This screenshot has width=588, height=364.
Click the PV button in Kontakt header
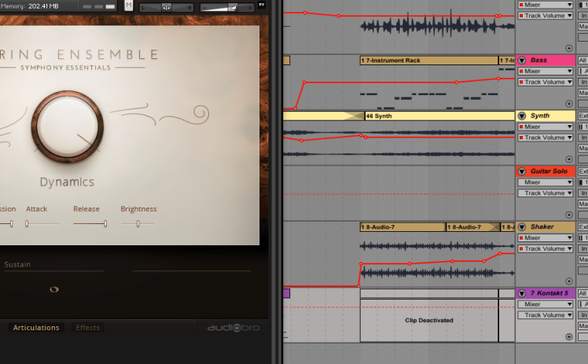pos(262,6)
